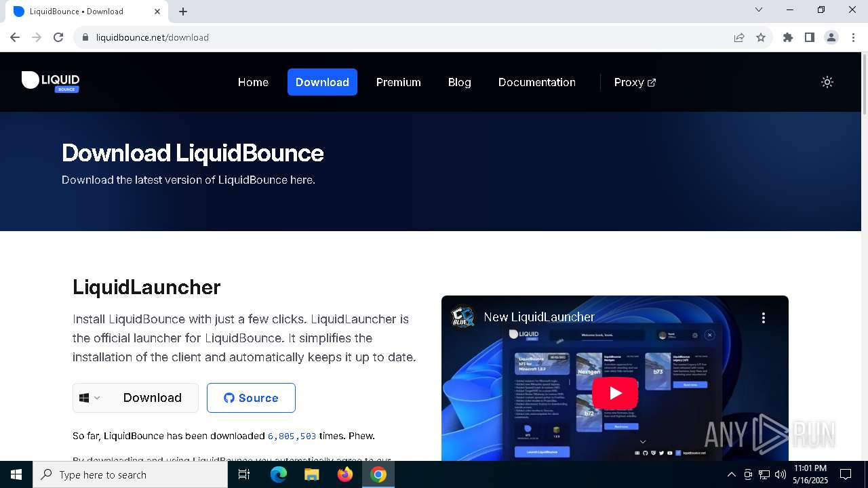The image size is (868, 488).
Task: Toggle the browser side panel icon
Action: [810, 37]
